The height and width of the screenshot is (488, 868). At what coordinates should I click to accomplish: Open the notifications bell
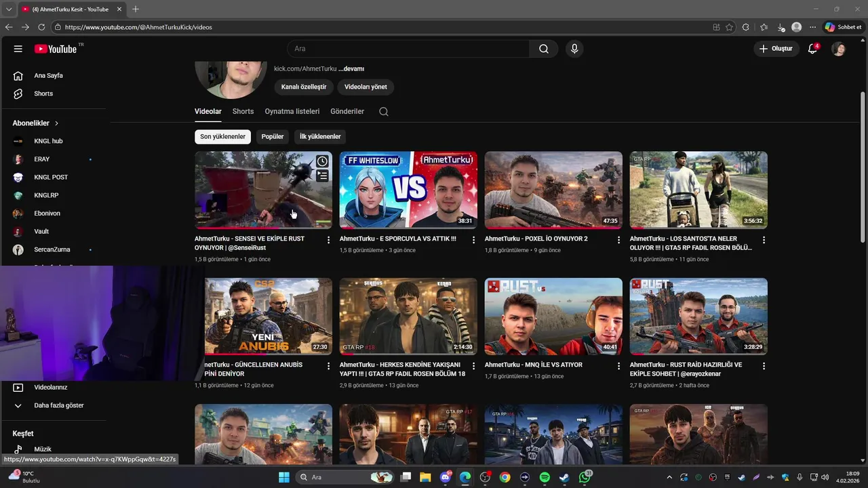coord(812,49)
